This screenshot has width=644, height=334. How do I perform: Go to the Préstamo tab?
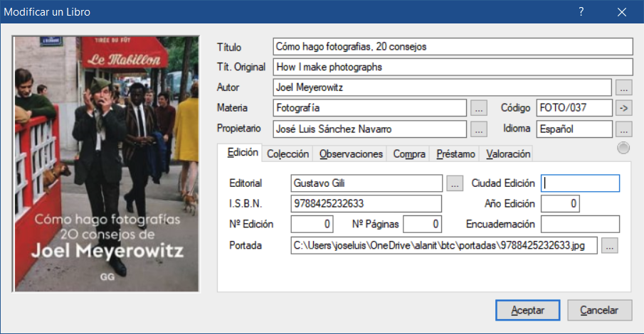455,153
